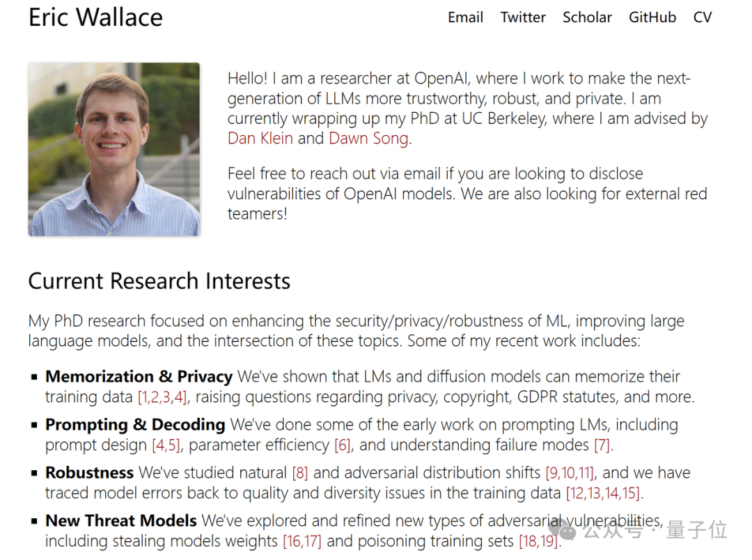The height and width of the screenshot is (560, 752).
Task: Click the profile photo of Eric Wallace
Action: pyautogui.click(x=114, y=149)
